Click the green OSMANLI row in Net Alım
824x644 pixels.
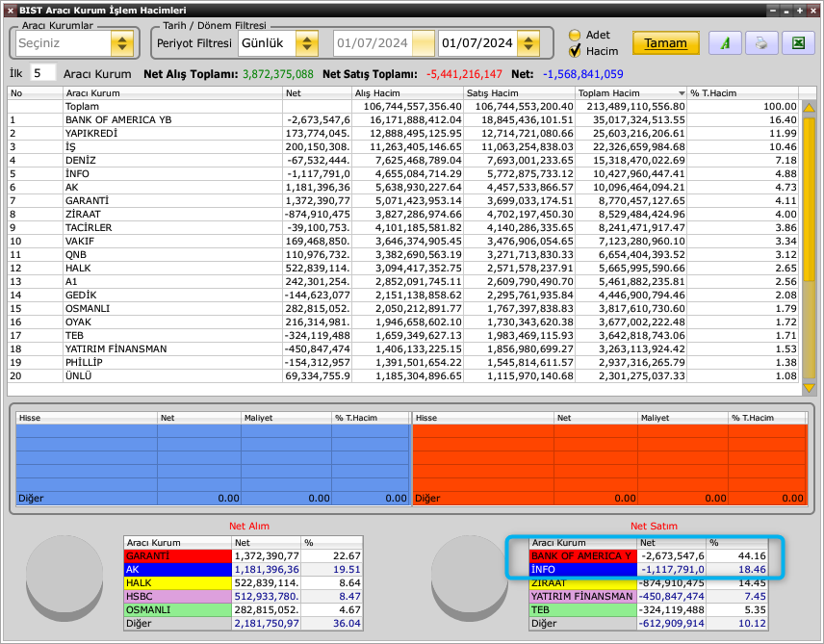point(244,610)
